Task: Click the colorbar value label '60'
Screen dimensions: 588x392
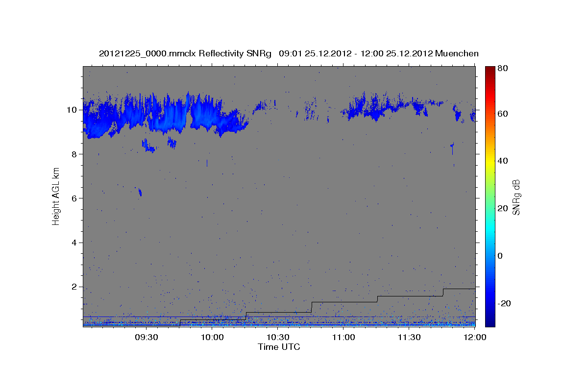Action: point(502,114)
